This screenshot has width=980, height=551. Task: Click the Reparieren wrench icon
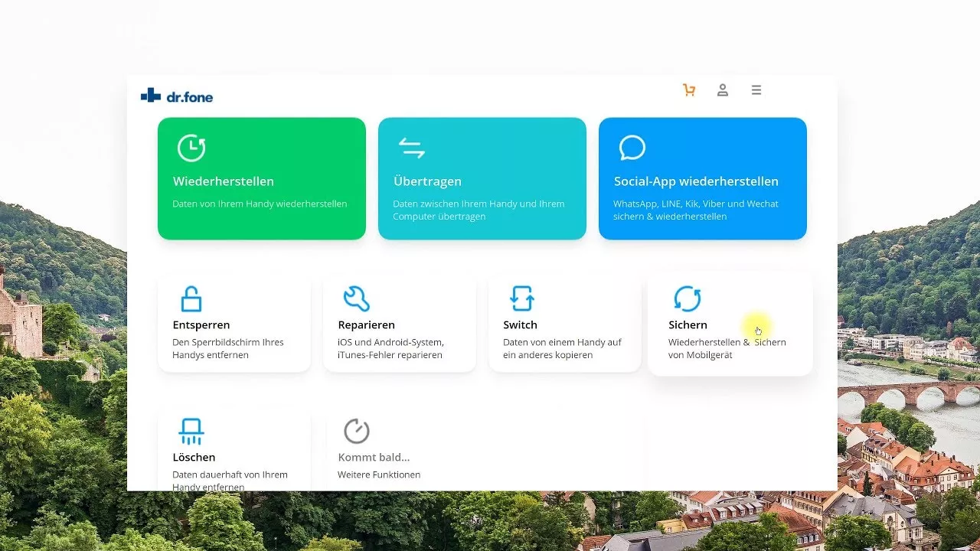(x=356, y=298)
